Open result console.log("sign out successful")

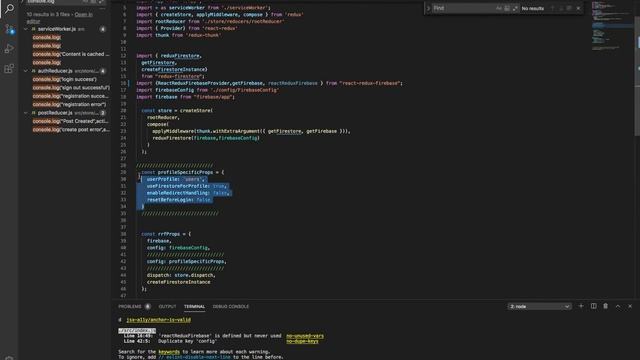pos(71,88)
